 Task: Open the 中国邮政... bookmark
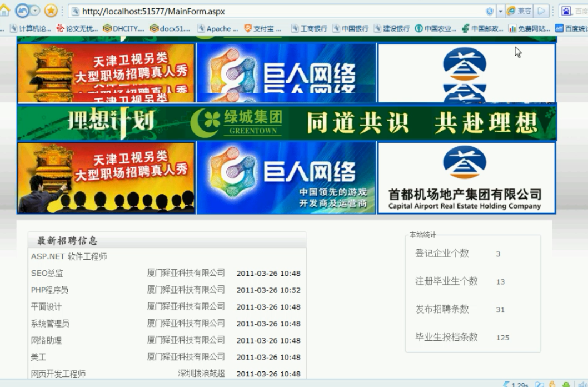click(x=482, y=28)
